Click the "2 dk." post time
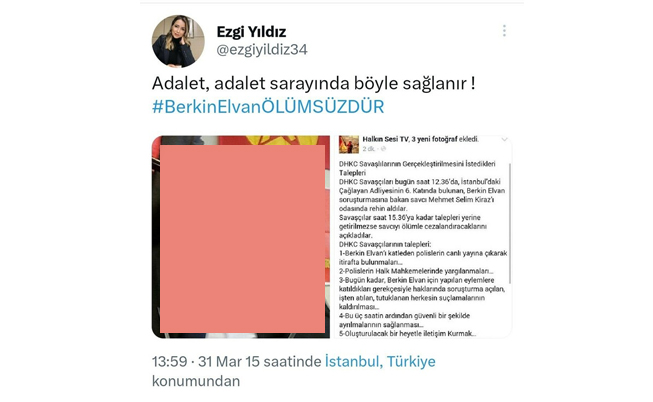Image resolution: width=653 pixels, height=402 pixels. pyautogui.click(x=369, y=149)
